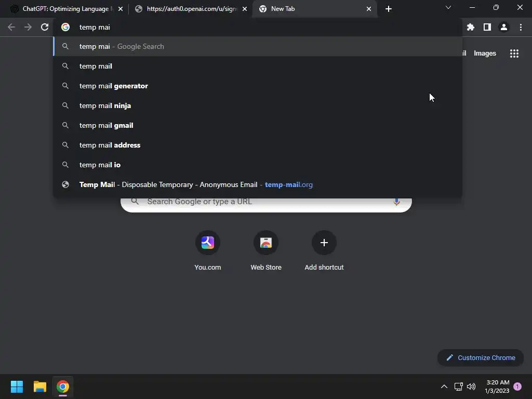Reload the page with the refresh icon
The image size is (532, 399).
[x=45, y=27]
